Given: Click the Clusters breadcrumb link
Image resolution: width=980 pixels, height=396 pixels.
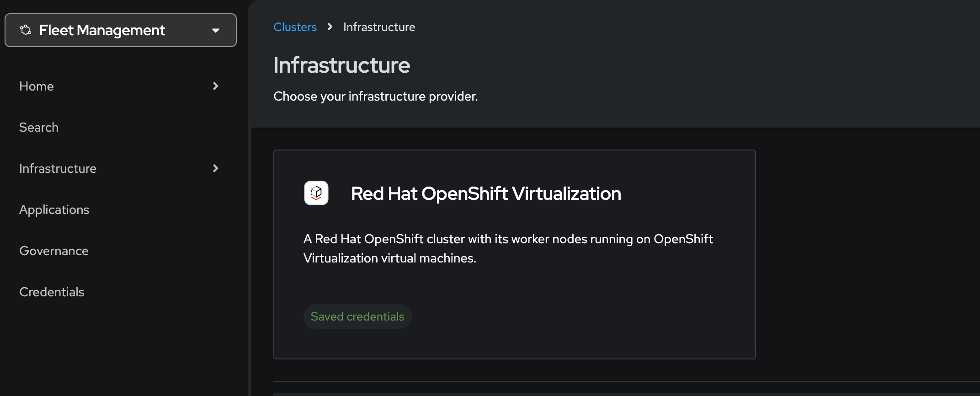Looking at the screenshot, I should pyautogui.click(x=295, y=27).
